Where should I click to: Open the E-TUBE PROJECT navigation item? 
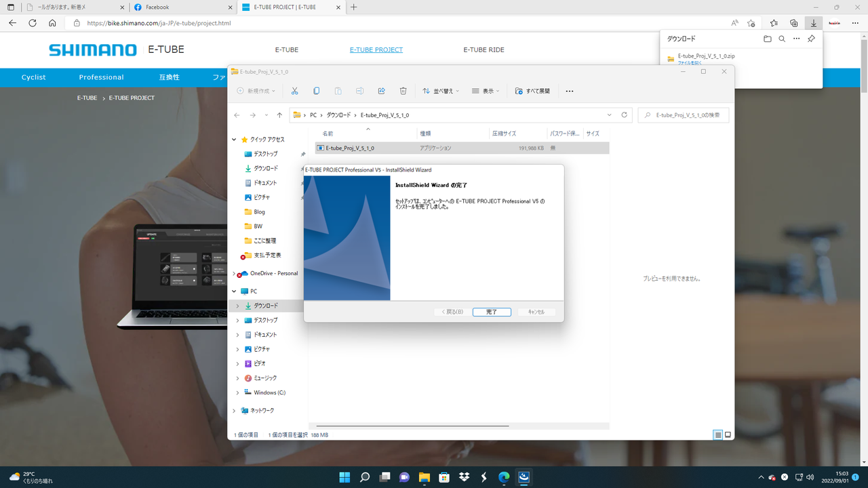point(376,49)
